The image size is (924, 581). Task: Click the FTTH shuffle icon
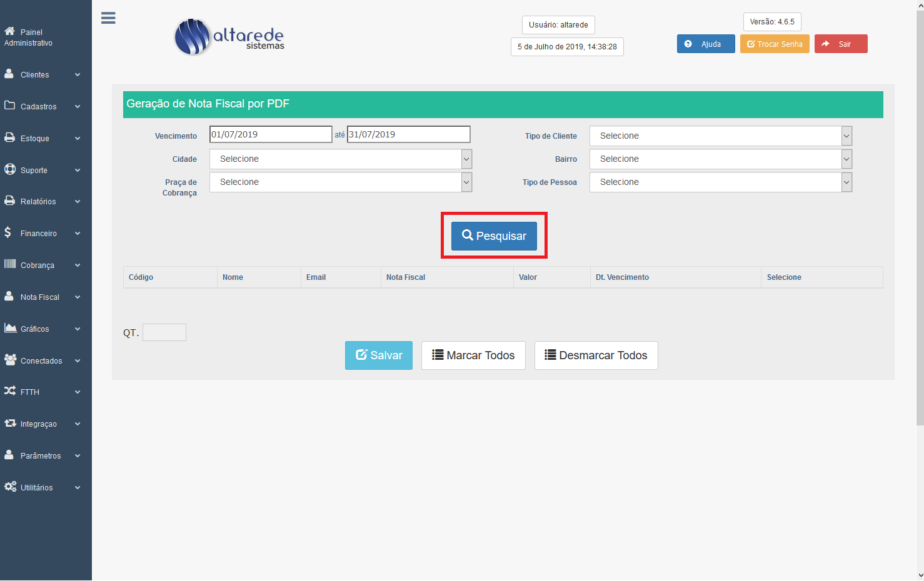[x=10, y=391]
